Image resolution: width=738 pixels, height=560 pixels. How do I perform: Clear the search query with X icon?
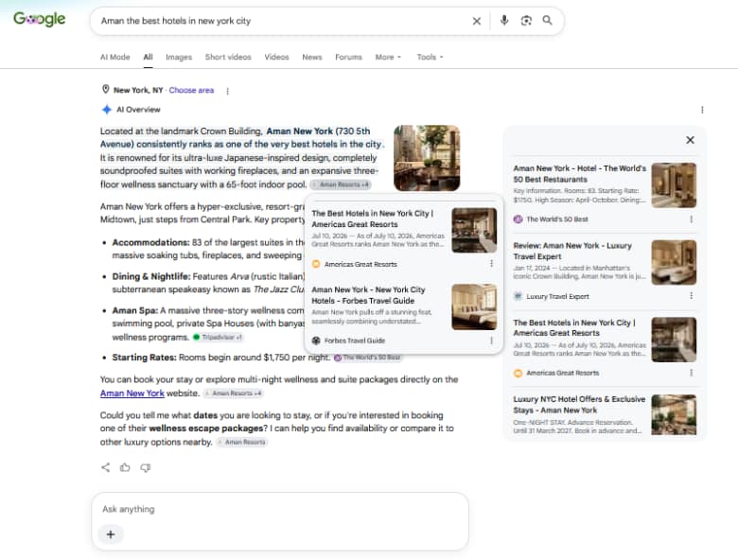pyautogui.click(x=476, y=21)
